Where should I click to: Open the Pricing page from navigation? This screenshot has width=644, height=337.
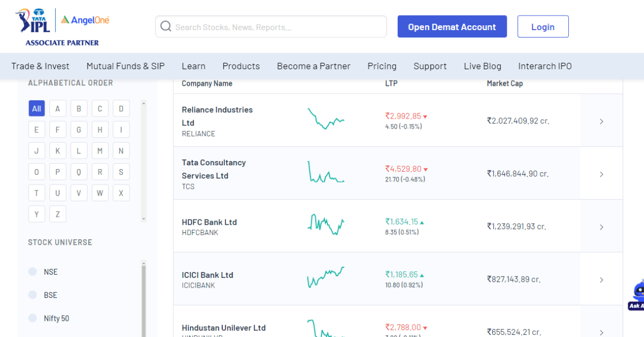(382, 66)
